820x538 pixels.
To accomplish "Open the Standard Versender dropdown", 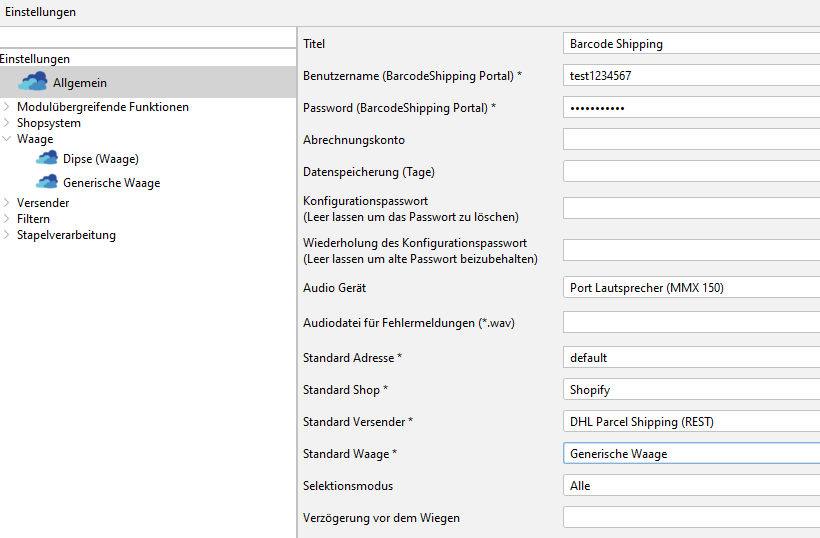I will [690, 422].
